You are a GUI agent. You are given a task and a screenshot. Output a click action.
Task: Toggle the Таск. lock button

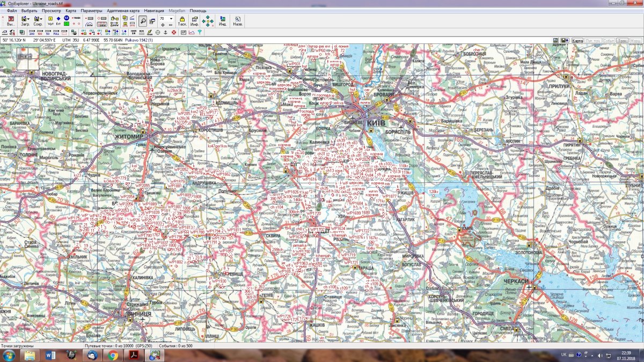point(182,21)
